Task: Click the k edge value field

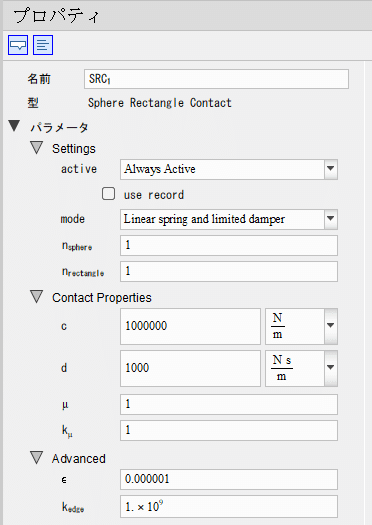Action: (229, 507)
